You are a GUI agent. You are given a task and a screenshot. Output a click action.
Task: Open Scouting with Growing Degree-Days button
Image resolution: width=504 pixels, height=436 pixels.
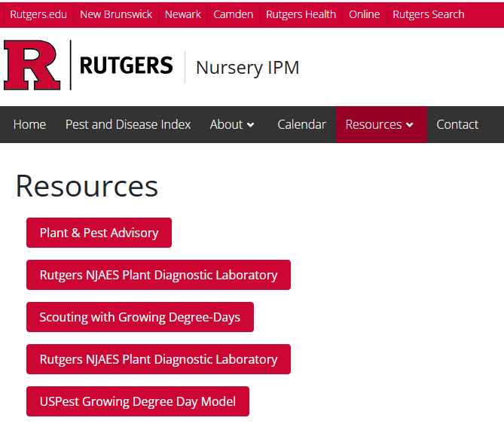click(x=140, y=317)
